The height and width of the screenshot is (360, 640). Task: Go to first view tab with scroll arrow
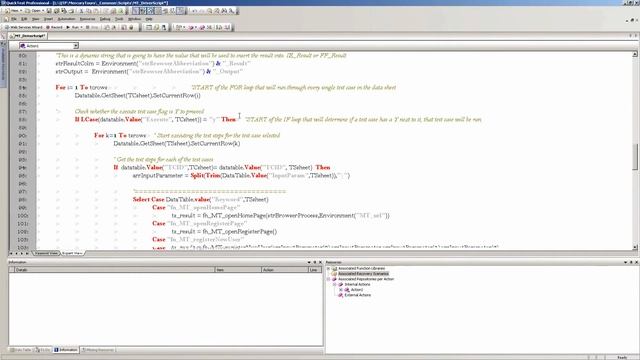point(11,253)
